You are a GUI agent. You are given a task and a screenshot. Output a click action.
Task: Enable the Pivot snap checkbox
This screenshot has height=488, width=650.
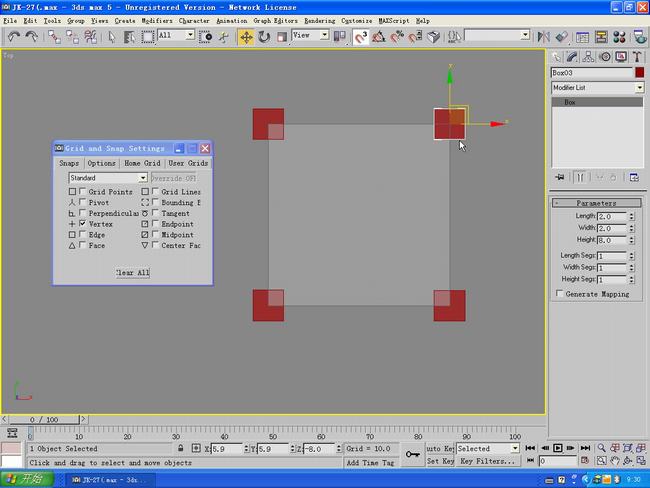click(82, 202)
